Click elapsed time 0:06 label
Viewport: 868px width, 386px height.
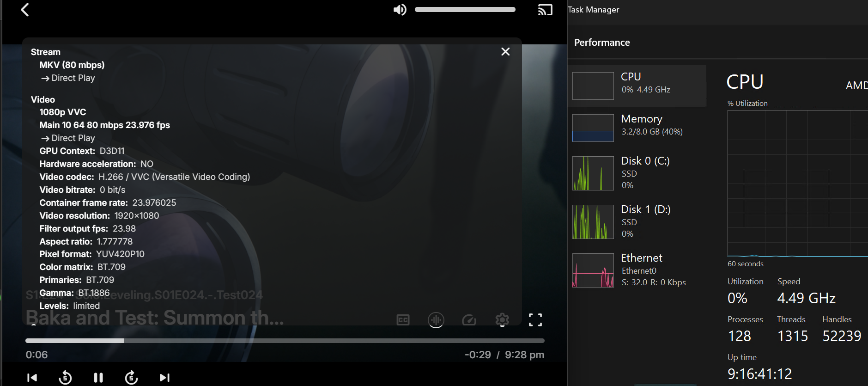click(36, 355)
